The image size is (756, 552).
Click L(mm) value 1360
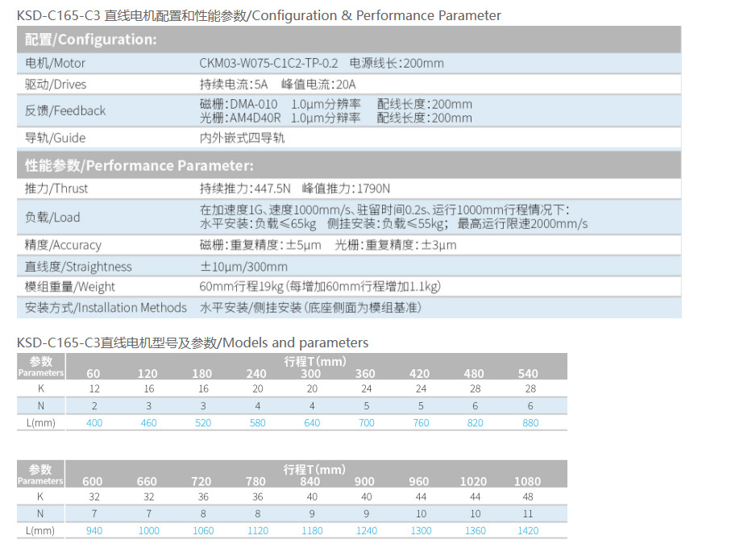pos(476,531)
